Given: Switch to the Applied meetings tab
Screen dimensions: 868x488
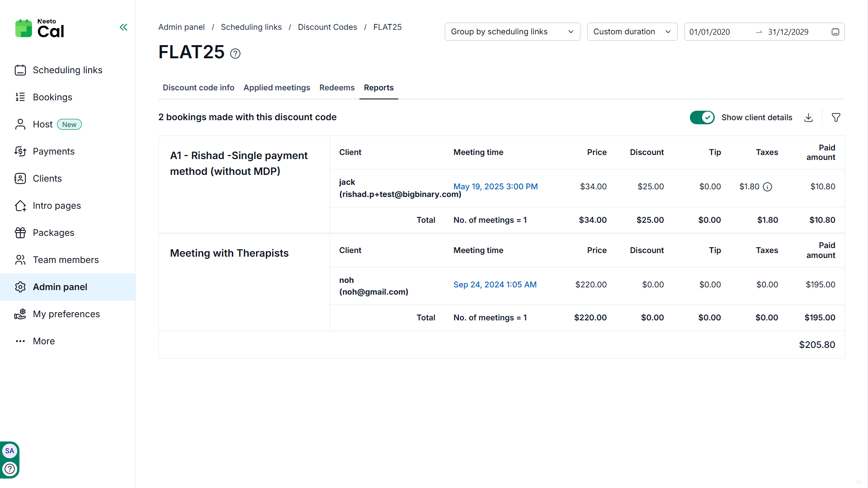Looking at the screenshot, I should (x=277, y=88).
